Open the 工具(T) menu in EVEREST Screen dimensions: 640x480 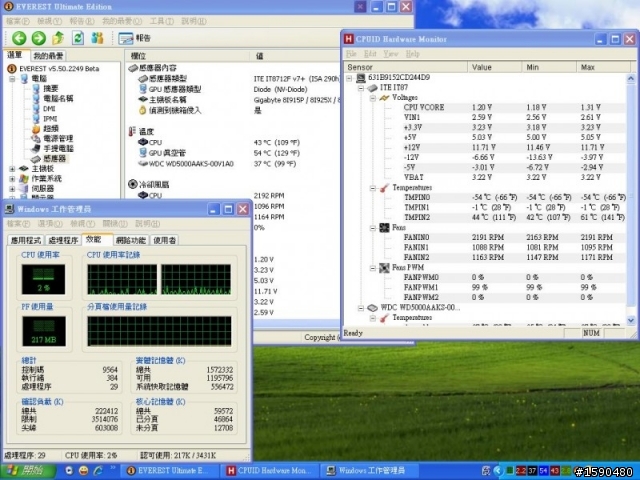click(162, 21)
